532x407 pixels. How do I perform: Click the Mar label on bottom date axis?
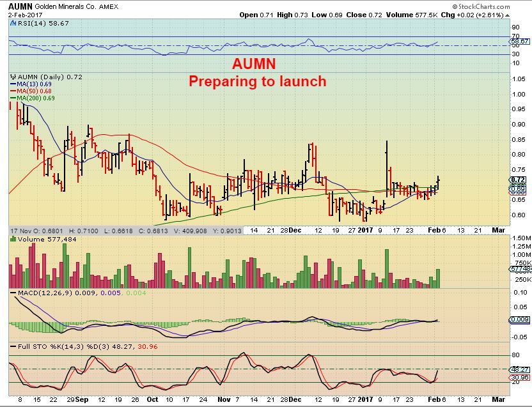click(x=499, y=399)
